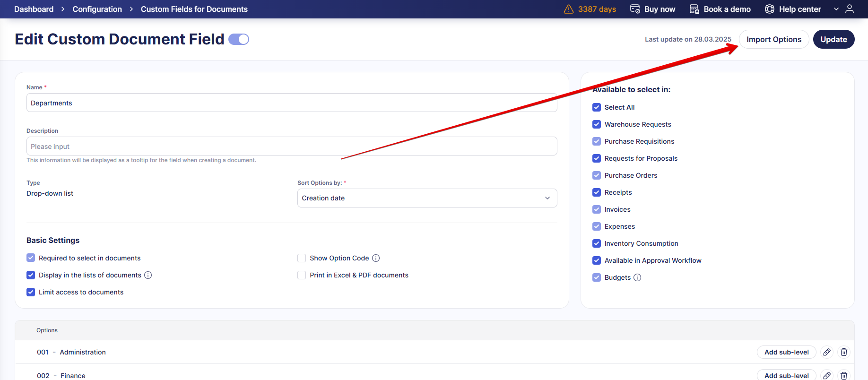868x380 pixels.
Task: Toggle Available in Approval Workflow checkbox
Action: click(597, 260)
